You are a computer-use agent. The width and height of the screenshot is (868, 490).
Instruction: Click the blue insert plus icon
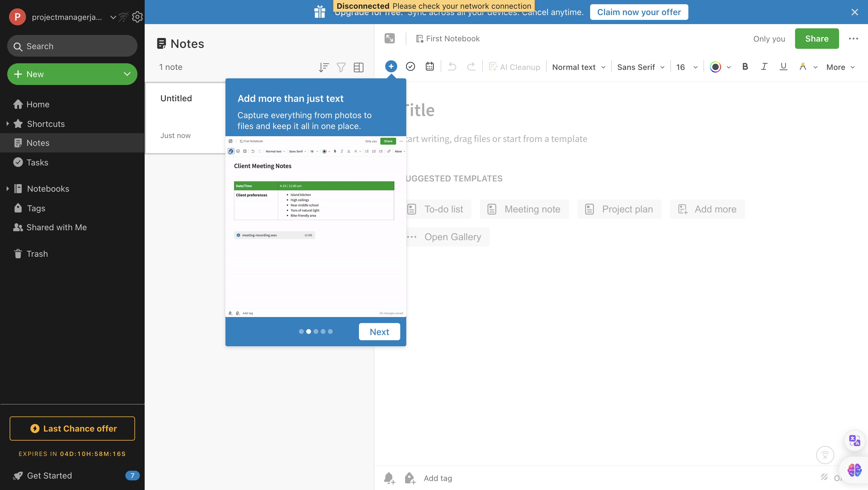391,66
